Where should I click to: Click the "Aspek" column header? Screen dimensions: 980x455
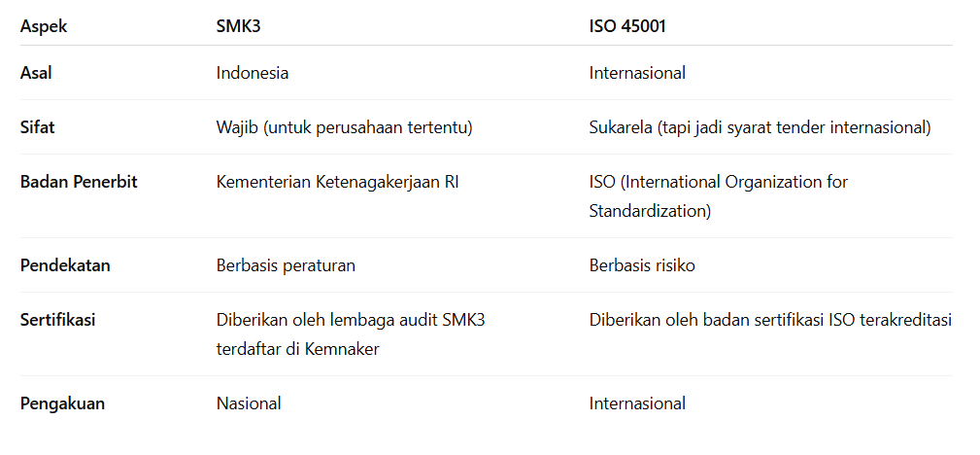click(x=44, y=26)
